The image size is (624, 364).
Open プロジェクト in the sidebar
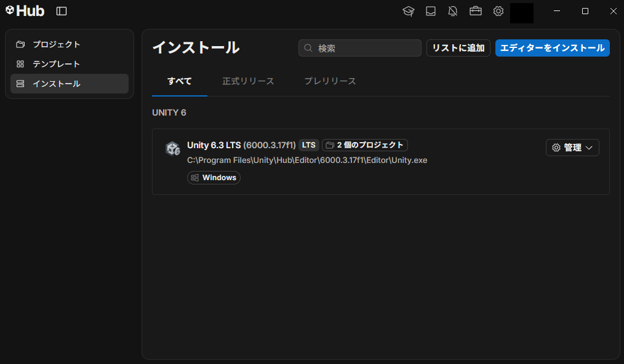coord(70,44)
